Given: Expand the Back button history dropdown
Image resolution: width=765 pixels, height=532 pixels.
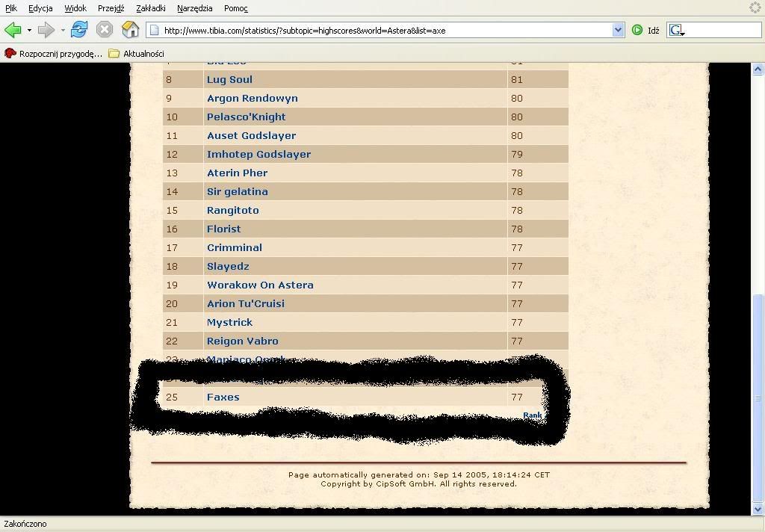Looking at the screenshot, I should pyautogui.click(x=29, y=31).
